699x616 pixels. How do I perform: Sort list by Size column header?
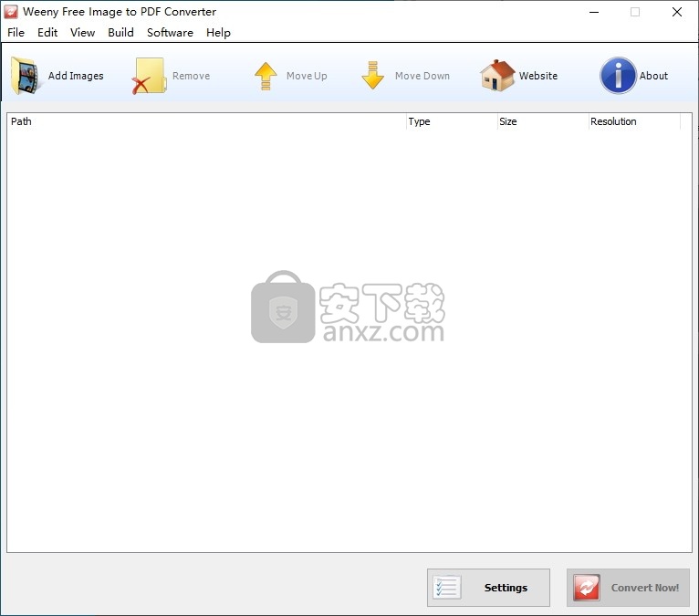tap(543, 121)
